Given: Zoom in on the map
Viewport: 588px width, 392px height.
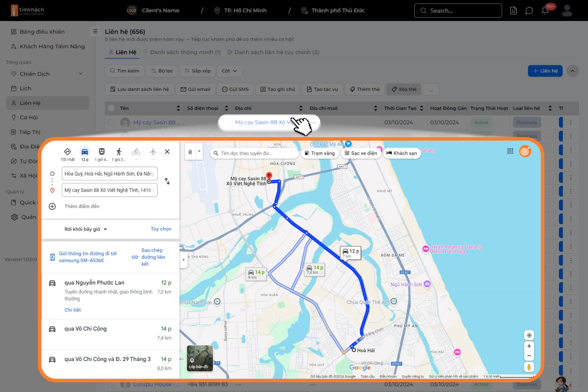Looking at the screenshot, I should [529, 346].
